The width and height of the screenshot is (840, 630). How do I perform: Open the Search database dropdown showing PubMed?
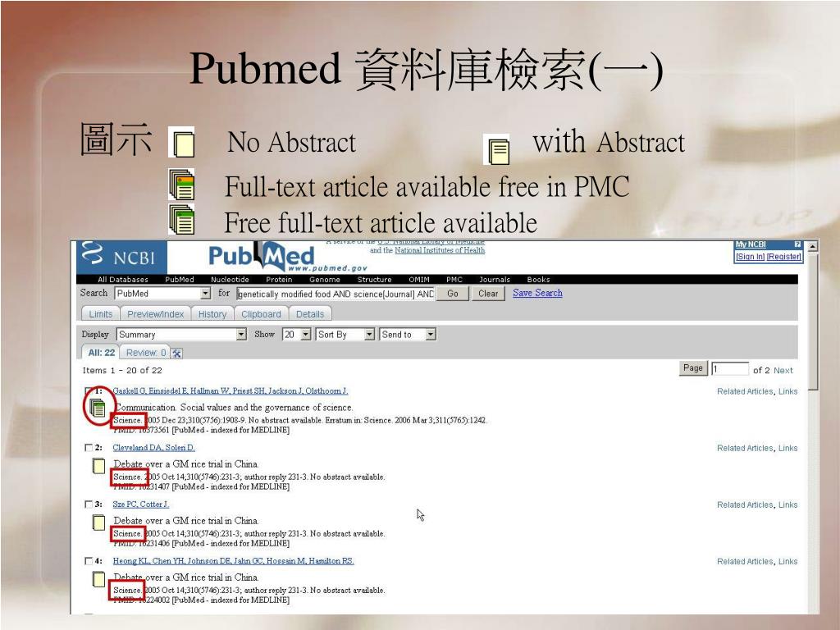(163, 294)
